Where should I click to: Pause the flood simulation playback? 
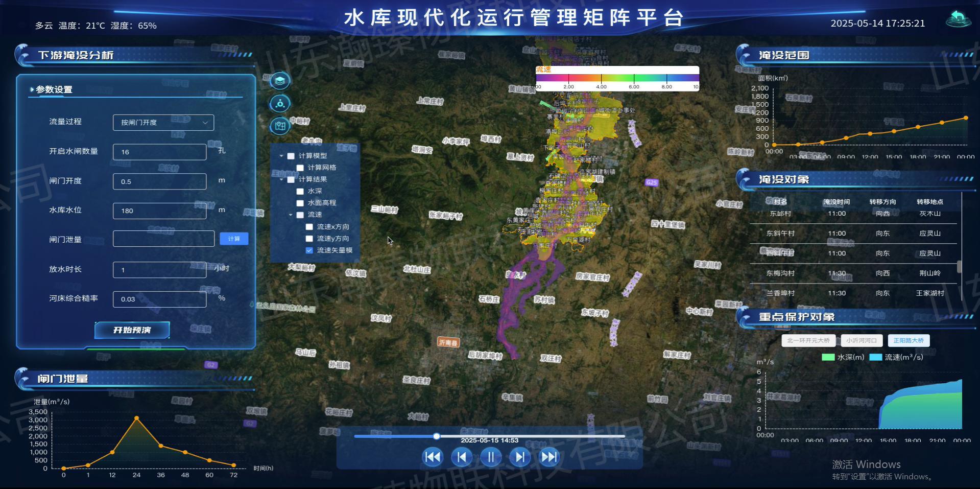[491, 457]
